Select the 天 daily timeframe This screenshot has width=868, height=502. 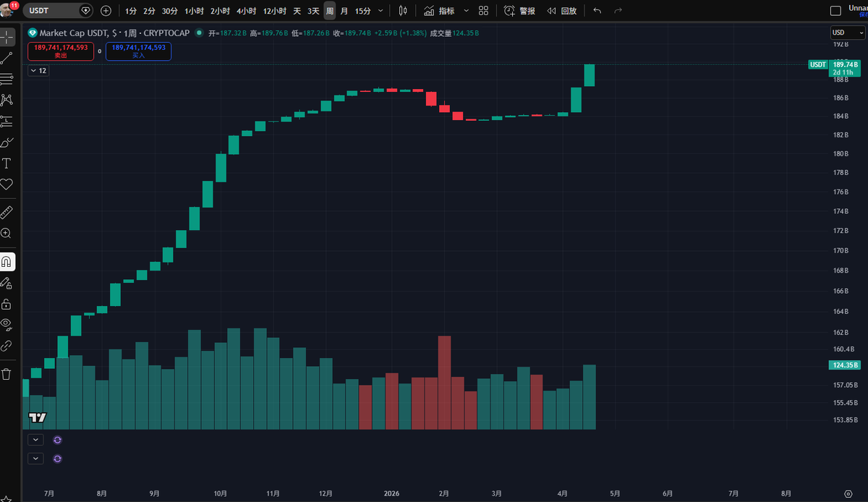point(297,11)
